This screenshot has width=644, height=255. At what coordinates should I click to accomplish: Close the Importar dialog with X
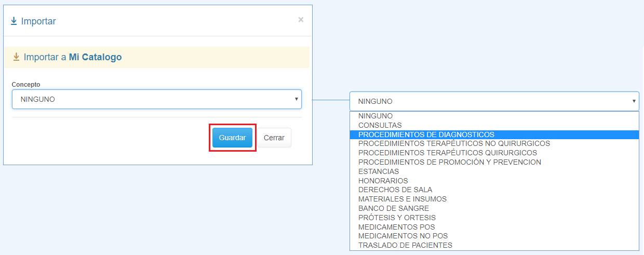[301, 20]
